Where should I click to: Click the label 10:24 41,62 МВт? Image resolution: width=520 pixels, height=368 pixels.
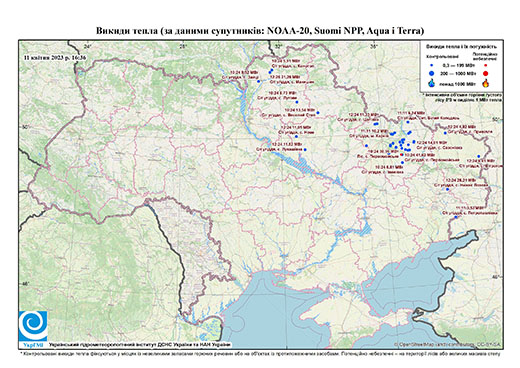(420, 155)
